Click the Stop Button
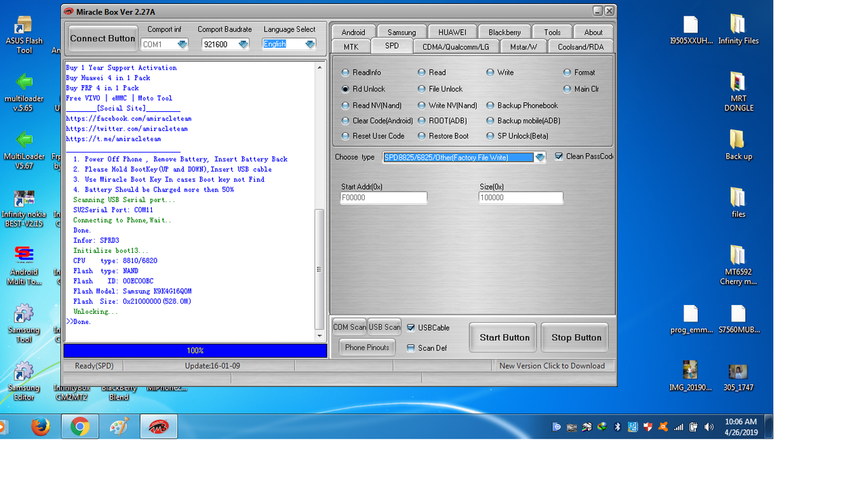868x488 pixels. [x=576, y=338]
